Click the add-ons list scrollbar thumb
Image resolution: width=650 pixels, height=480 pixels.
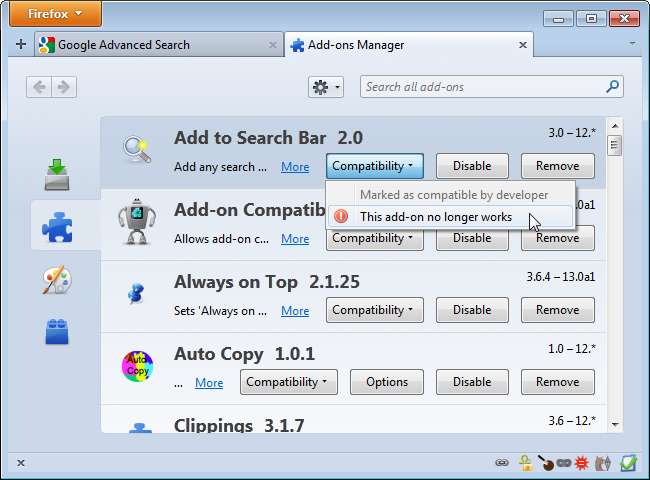615,145
